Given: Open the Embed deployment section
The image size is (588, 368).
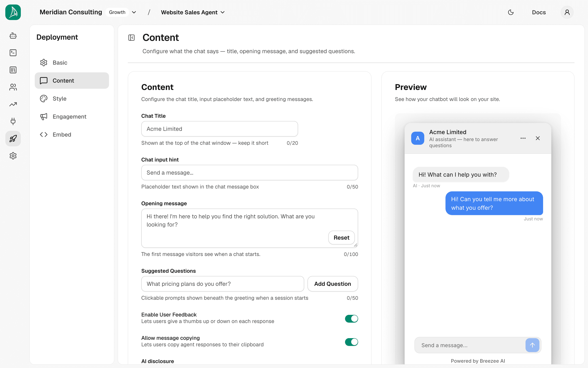Looking at the screenshot, I should point(72,135).
